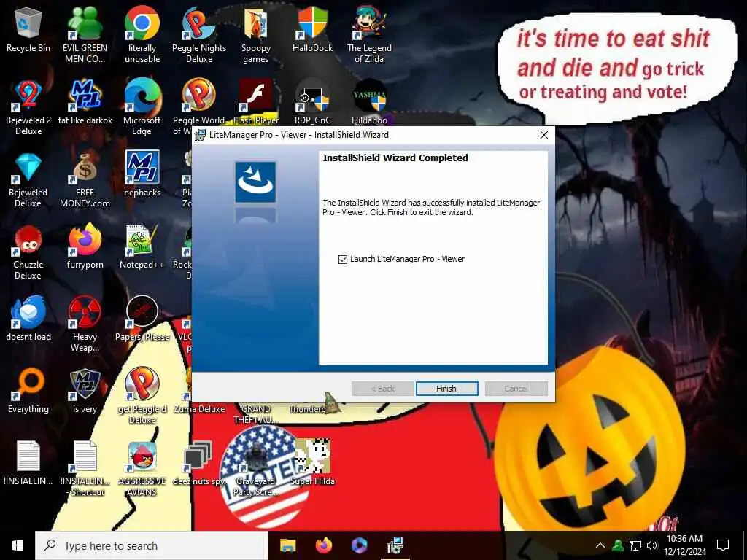Click the Windows Start button

pos(18,545)
